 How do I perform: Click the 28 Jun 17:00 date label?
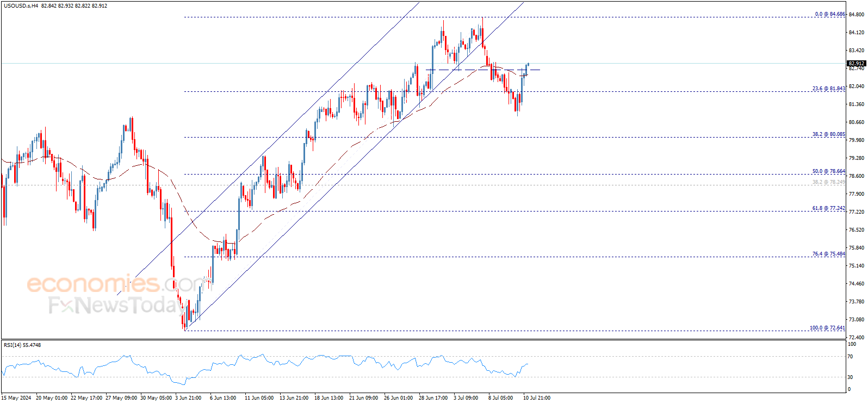coord(433,398)
